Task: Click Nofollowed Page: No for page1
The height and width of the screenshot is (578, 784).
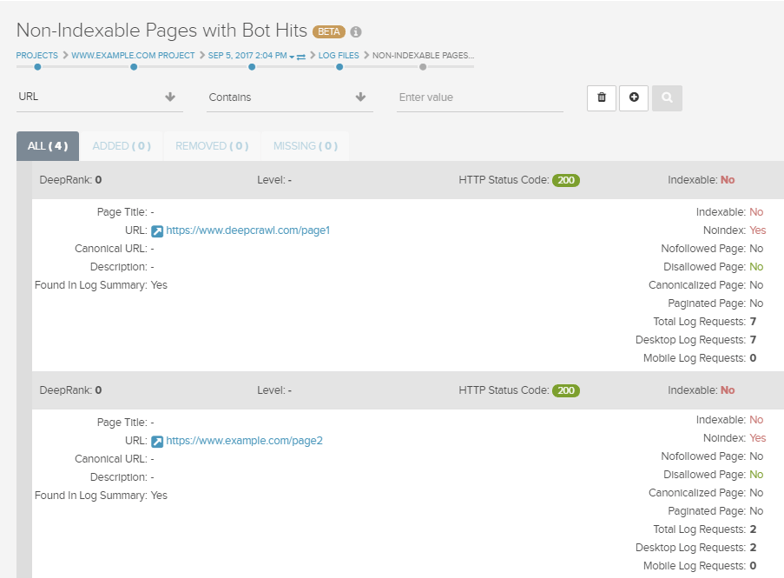Action: [x=712, y=248]
